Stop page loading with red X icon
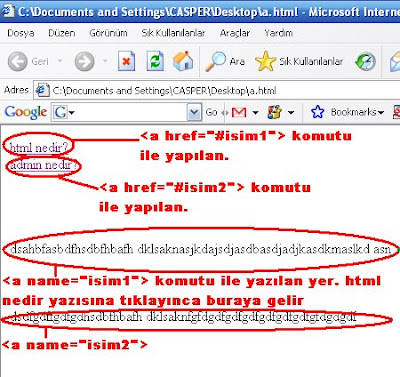Screen dimensions: 400x377 pos(126,61)
